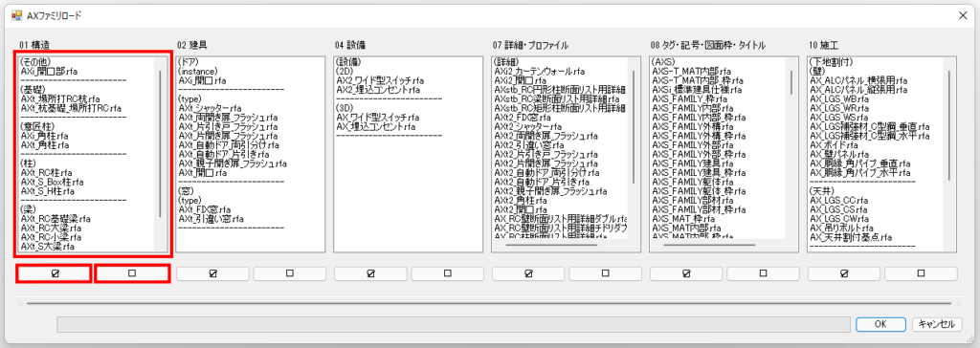Select AXt_シャッター.rfa entry
Viewport: 980px width, 348px height.
(210, 108)
